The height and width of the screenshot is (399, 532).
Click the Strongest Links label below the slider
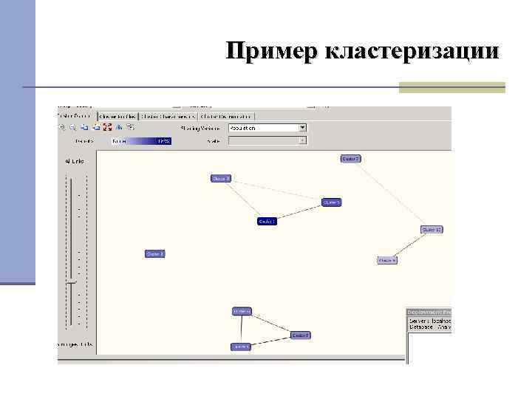tap(75, 344)
